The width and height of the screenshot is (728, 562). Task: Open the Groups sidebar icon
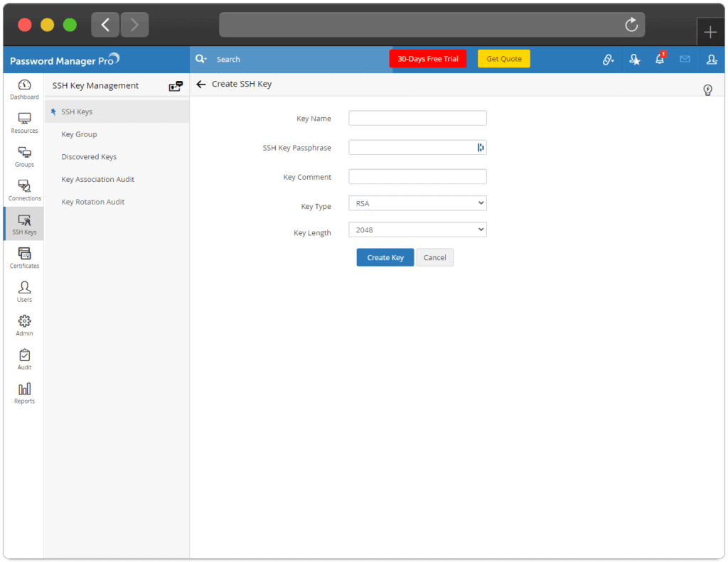[24, 157]
